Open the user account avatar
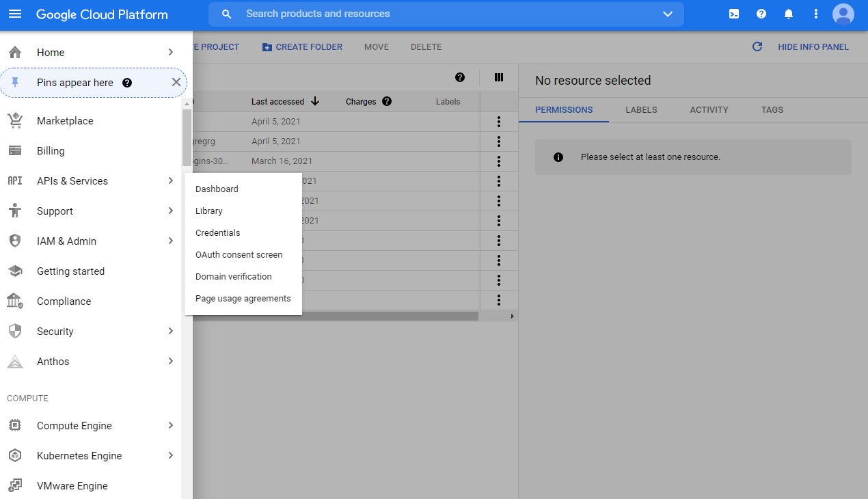 [843, 14]
